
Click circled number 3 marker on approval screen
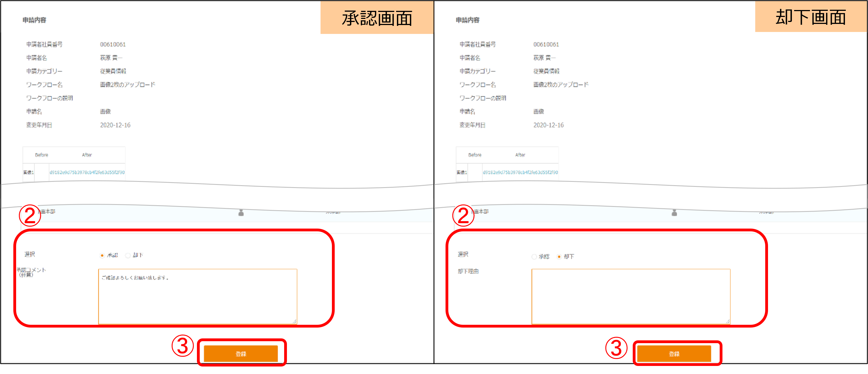tap(183, 346)
